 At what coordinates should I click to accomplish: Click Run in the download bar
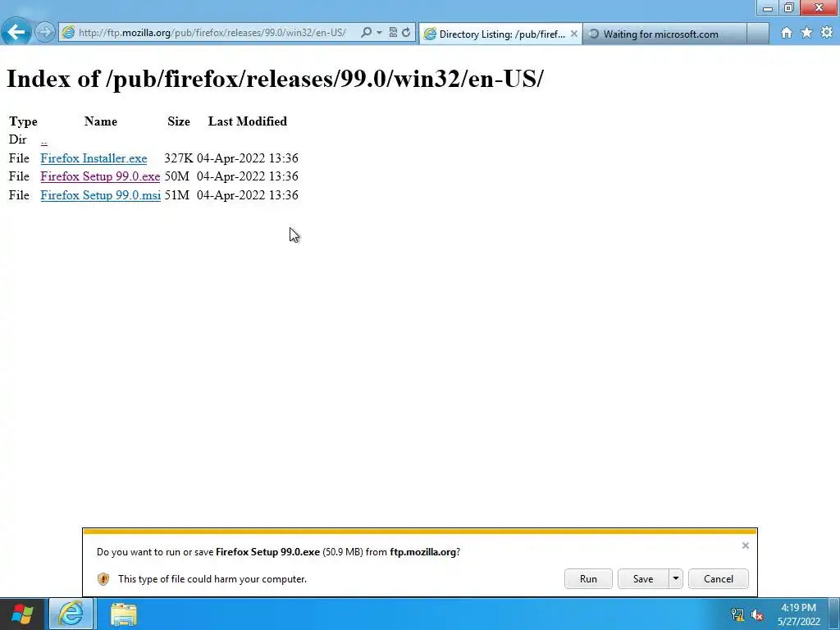[588, 578]
